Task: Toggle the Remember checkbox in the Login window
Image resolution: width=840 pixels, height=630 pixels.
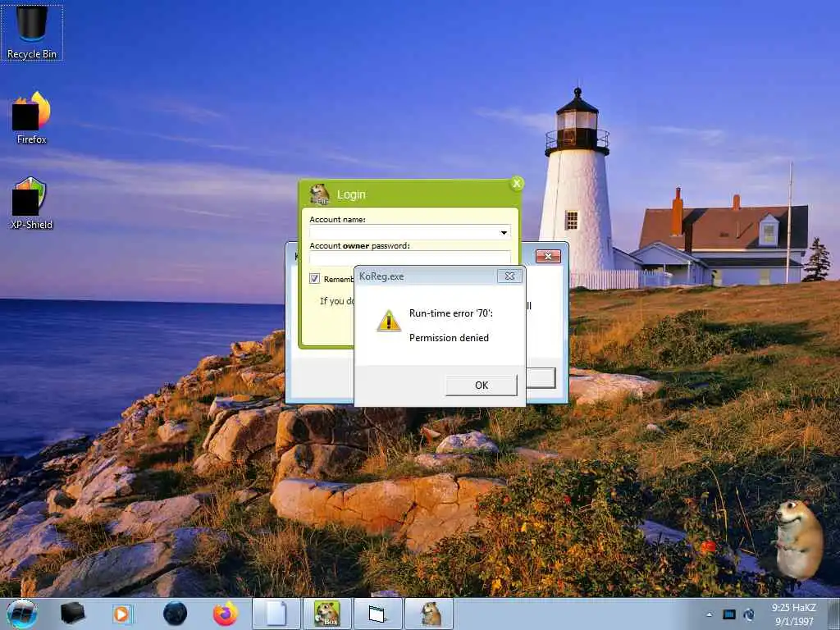Action: pos(314,279)
